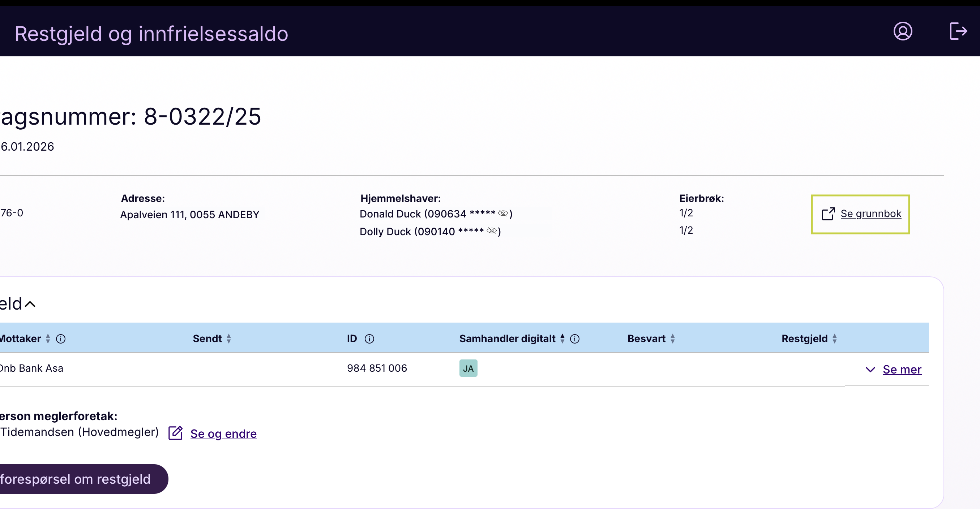
Task: Sort by Restgjeld column arrows
Action: pyautogui.click(x=834, y=339)
